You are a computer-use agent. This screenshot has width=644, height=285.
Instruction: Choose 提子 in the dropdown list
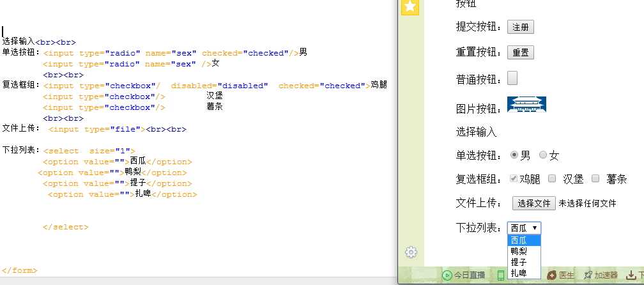tap(524, 262)
